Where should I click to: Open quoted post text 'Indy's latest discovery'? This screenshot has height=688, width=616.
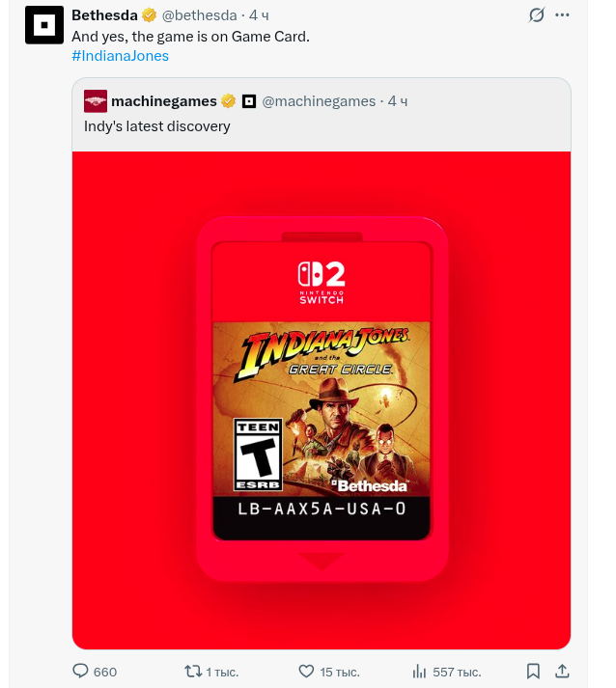pyautogui.click(x=156, y=126)
